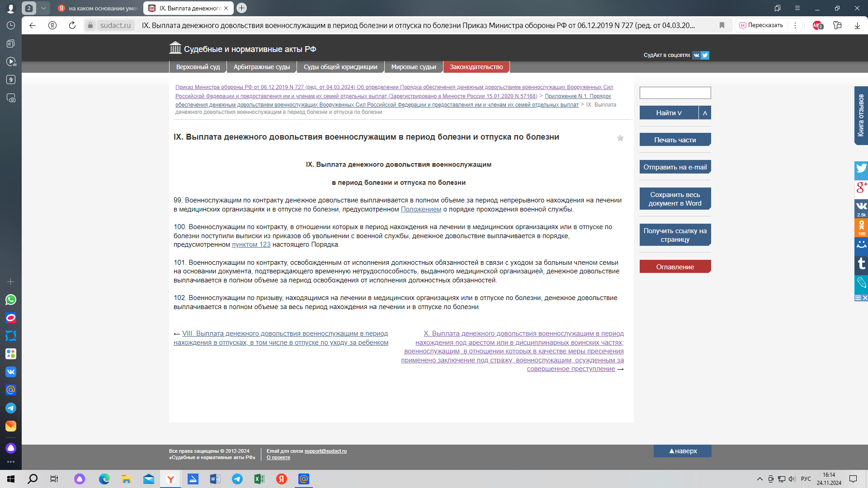Open downloads icon in browser toolbar
Screen dimensions: 868x488
[x=857, y=25]
